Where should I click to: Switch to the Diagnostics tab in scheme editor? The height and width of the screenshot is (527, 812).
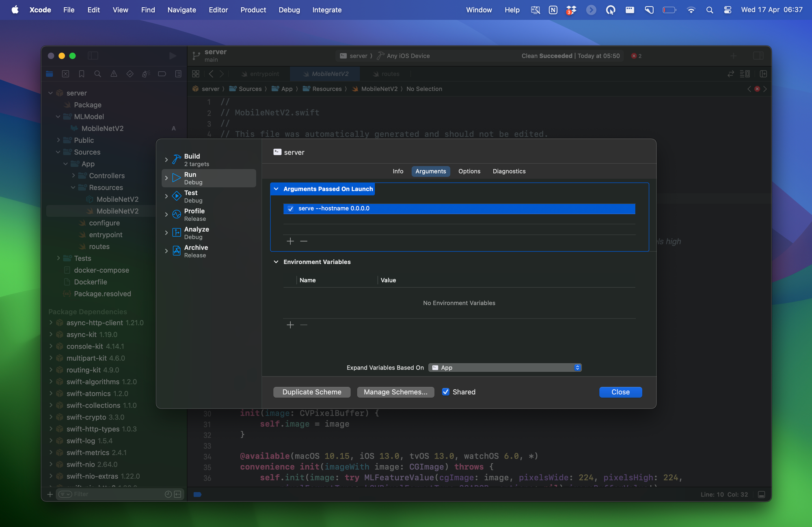[508, 171]
